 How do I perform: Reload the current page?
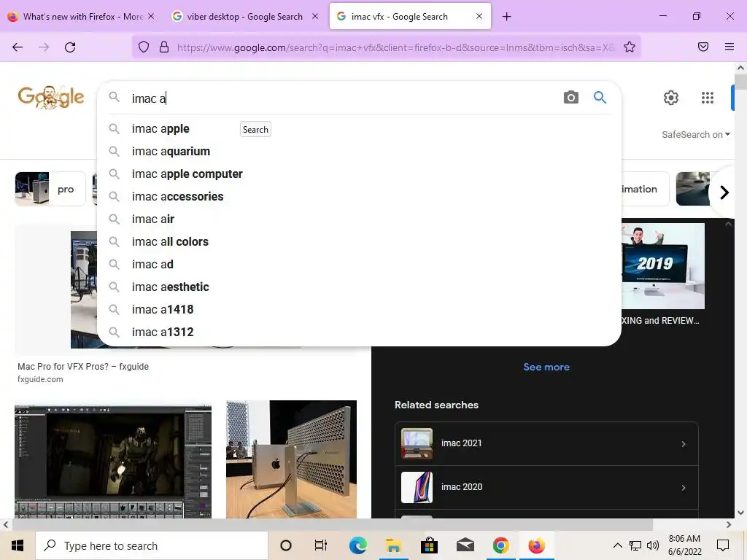(x=70, y=47)
